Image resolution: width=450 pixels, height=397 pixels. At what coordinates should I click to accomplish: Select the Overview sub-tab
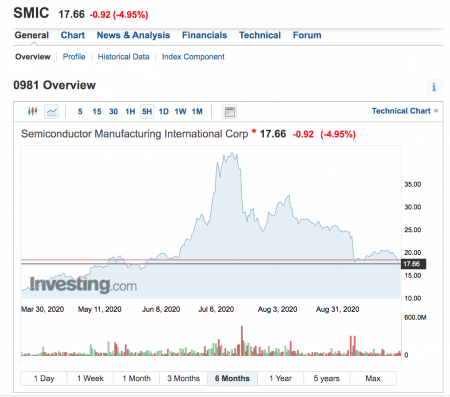point(33,57)
